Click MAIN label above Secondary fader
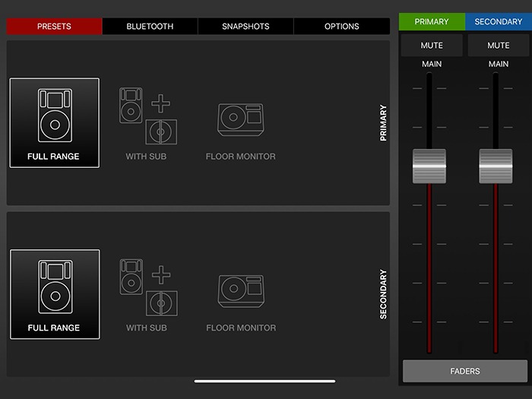Image resolution: width=532 pixels, height=399 pixels. click(499, 64)
